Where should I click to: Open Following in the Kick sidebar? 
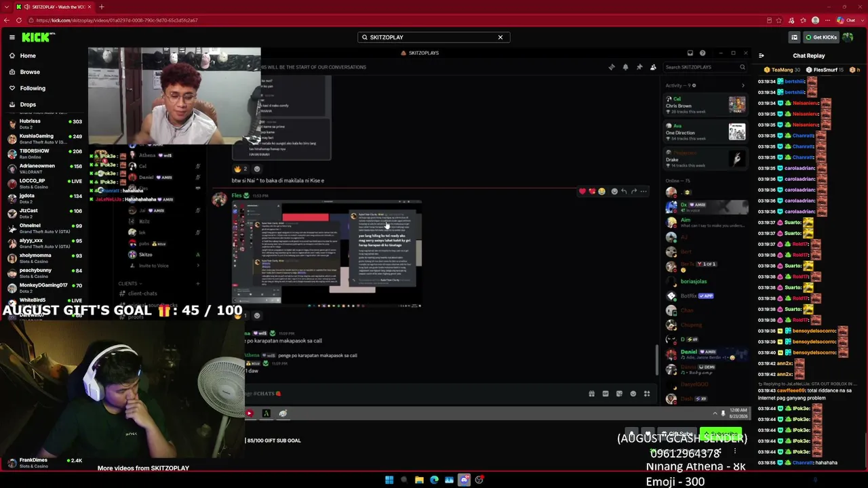click(x=33, y=88)
